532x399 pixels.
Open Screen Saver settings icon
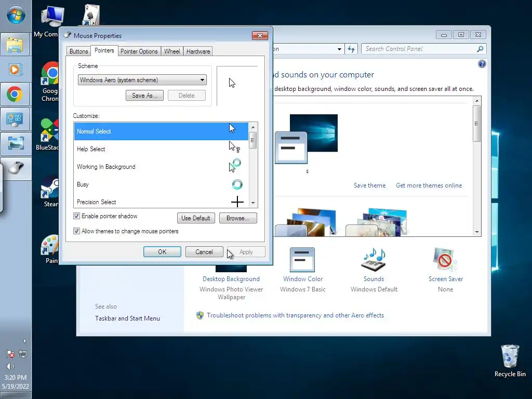coord(445,260)
